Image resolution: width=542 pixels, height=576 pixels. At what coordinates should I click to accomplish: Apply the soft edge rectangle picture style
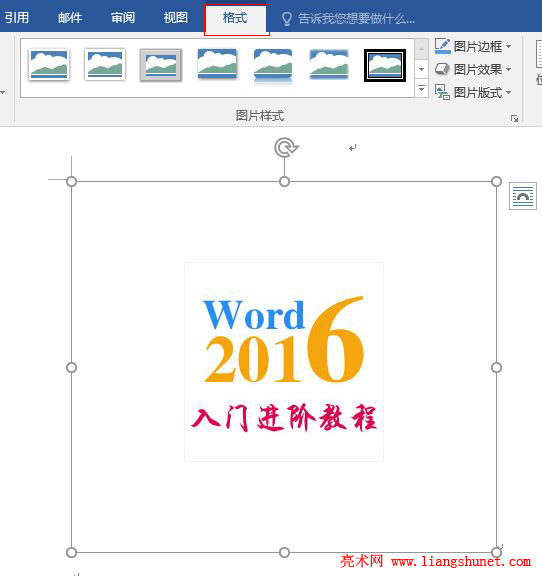[x=329, y=65]
